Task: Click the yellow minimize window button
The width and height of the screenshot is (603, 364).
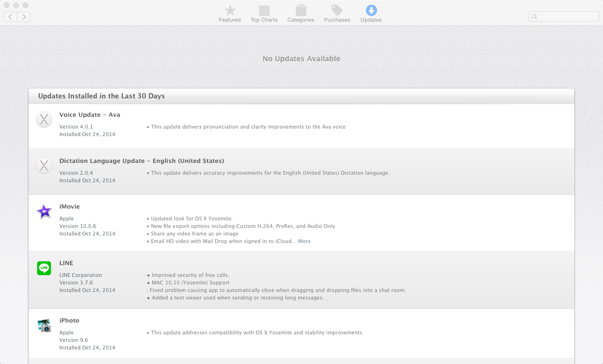Action: (x=16, y=5)
